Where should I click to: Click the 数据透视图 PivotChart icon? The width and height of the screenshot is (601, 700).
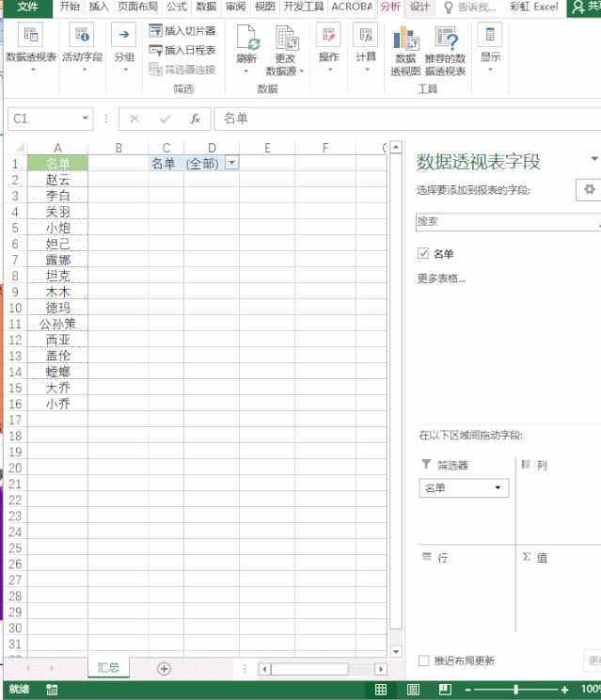point(405,39)
